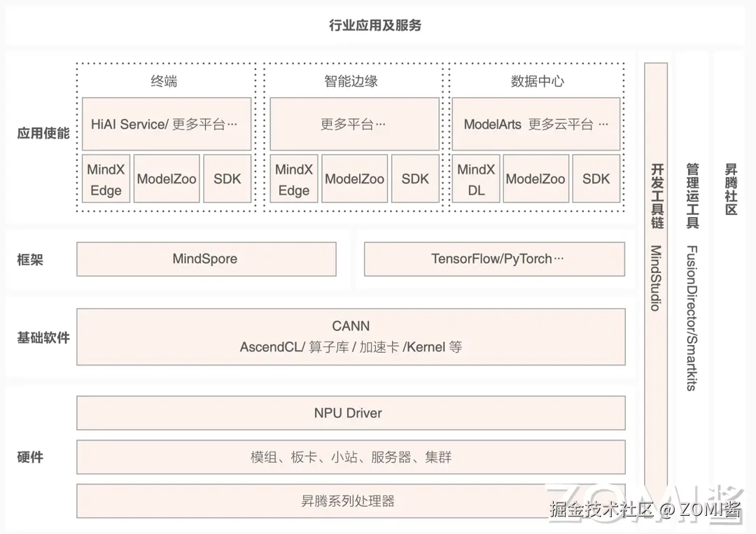The image size is (756, 534).
Task: Click MindX Edge box under 终端
Action: coord(106,178)
